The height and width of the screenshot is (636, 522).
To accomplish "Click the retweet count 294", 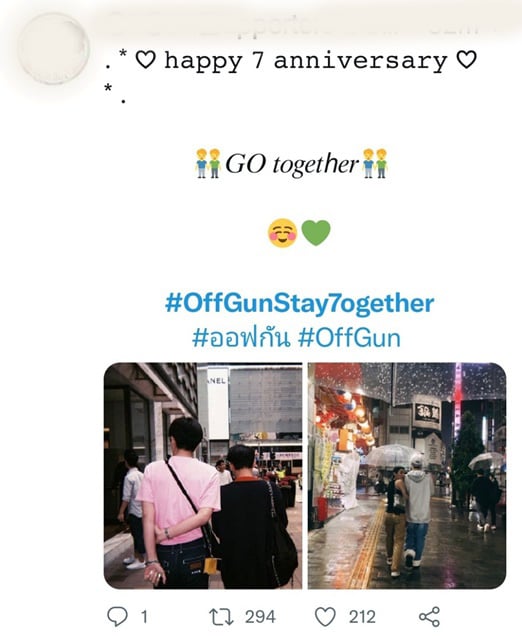I will pos(260,617).
